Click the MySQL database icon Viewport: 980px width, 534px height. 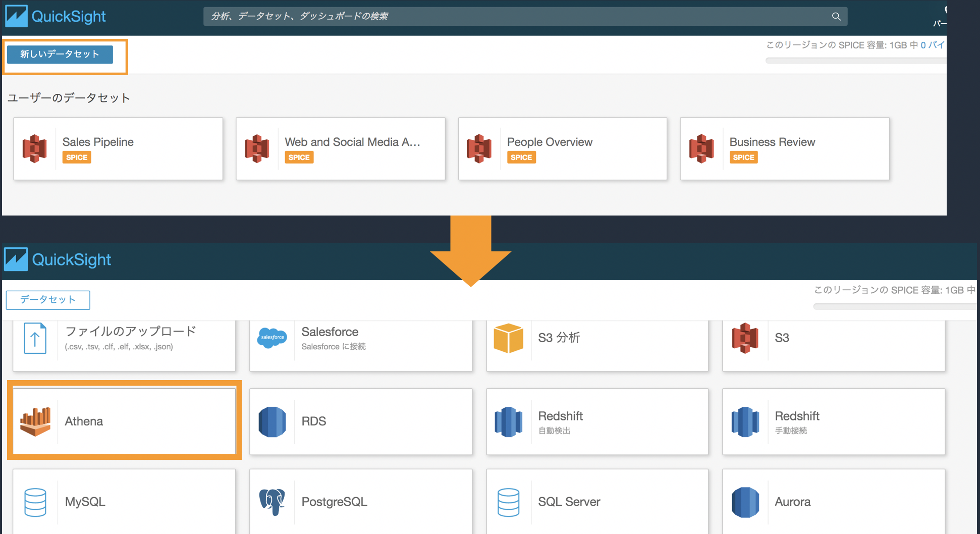tap(35, 502)
